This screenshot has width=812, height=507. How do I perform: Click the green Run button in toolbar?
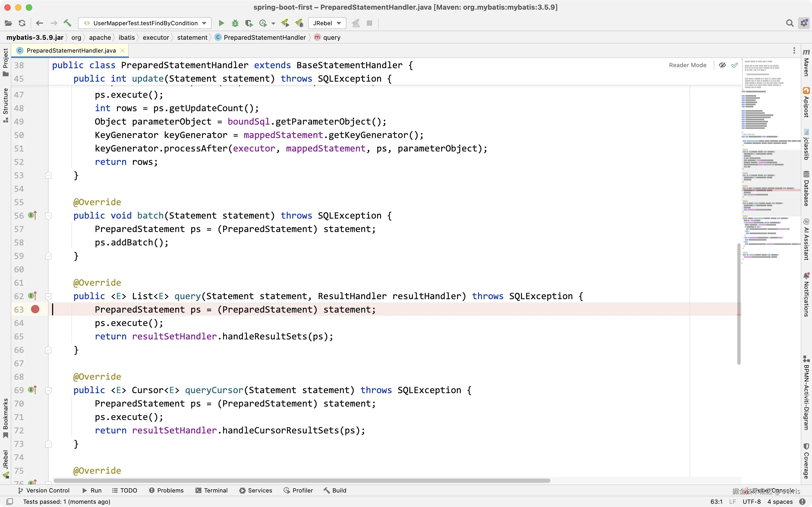221,23
